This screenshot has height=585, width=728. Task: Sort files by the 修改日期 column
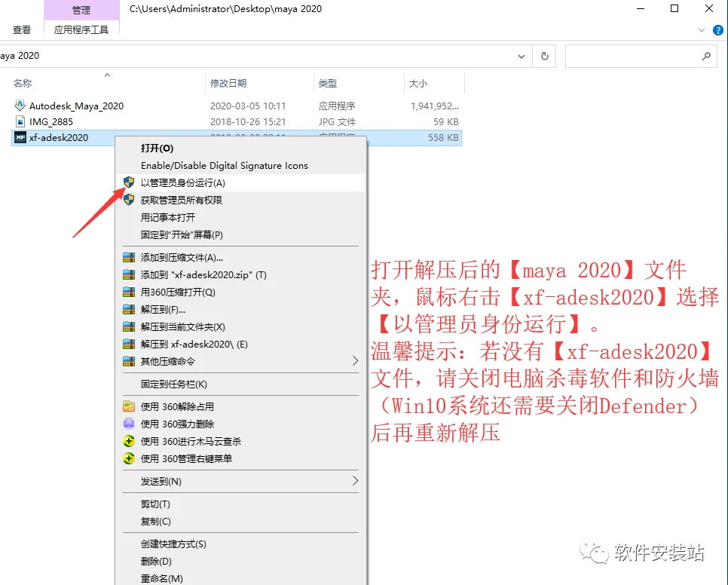coord(228,83)
